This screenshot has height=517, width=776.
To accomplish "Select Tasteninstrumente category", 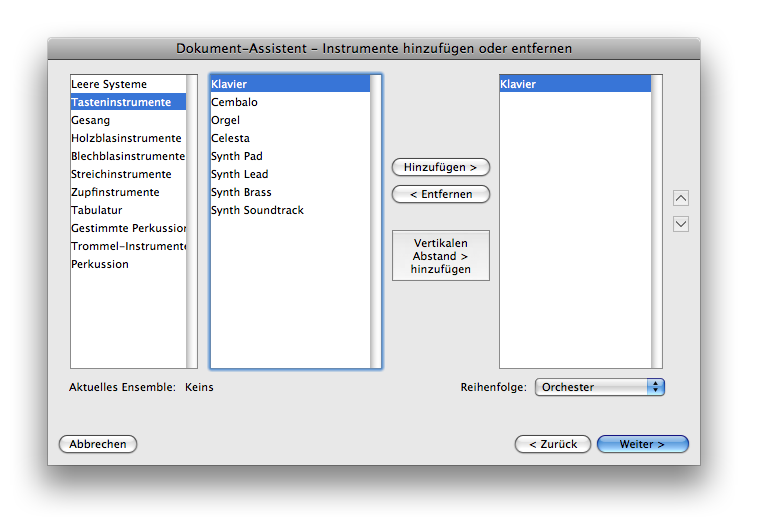I will click(128, 102).
